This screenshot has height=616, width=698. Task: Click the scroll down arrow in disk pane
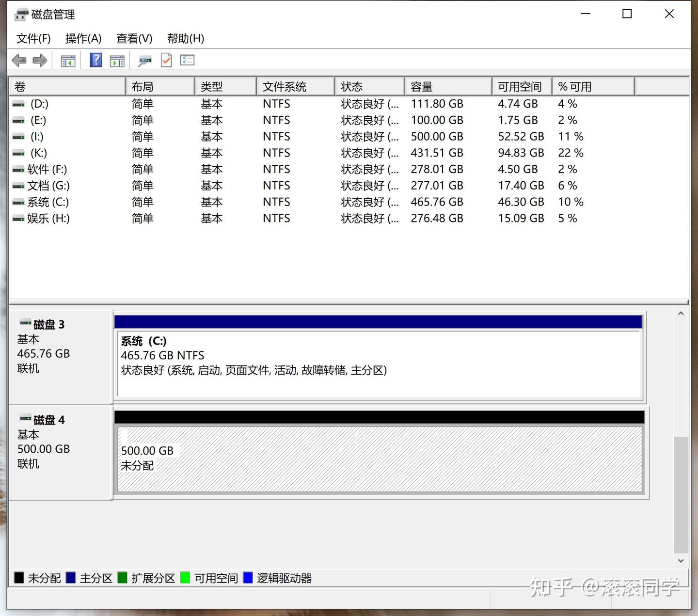point(681,561)
